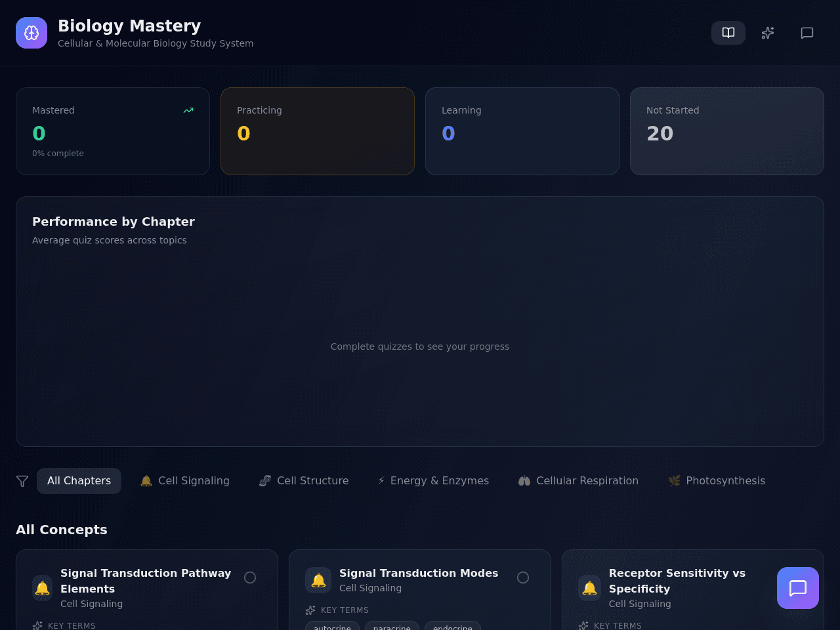Click sparkle icon beside Signal Transduction Modes key terms
This screenshot has height=630, width=840.
coord(310,610)
